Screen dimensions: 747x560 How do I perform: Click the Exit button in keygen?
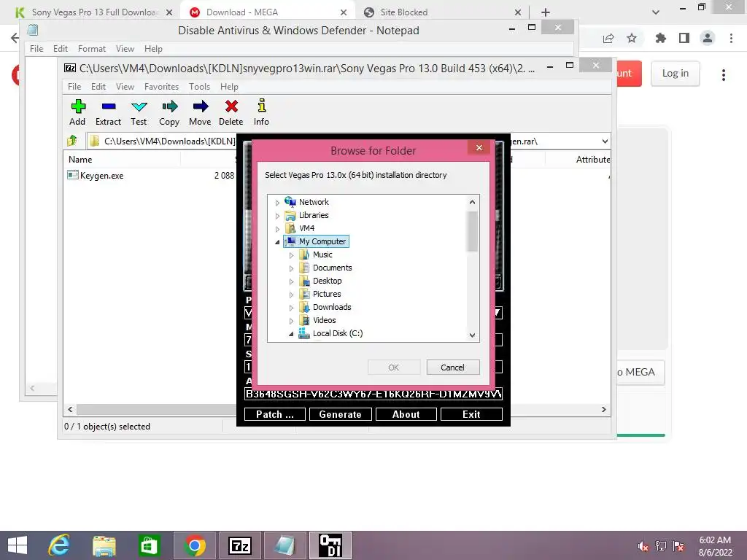[471, 414]
